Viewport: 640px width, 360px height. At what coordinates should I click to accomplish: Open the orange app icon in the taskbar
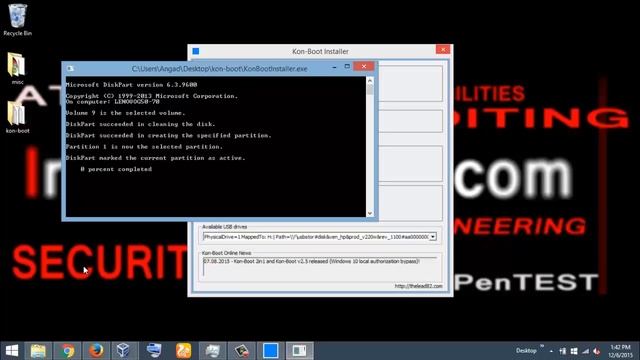tap(183, 351)
